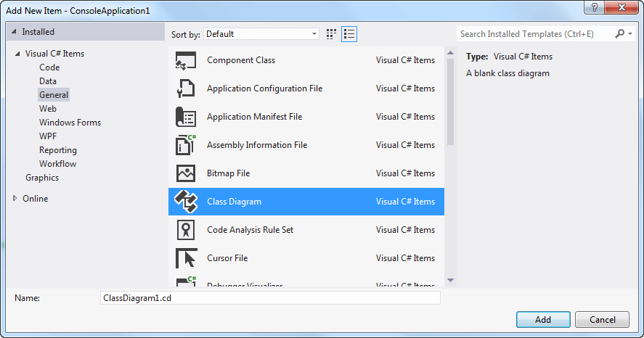Viewport: 644px width, 338px height.
Task: Select the General category
Action: (x=54, y=95)
